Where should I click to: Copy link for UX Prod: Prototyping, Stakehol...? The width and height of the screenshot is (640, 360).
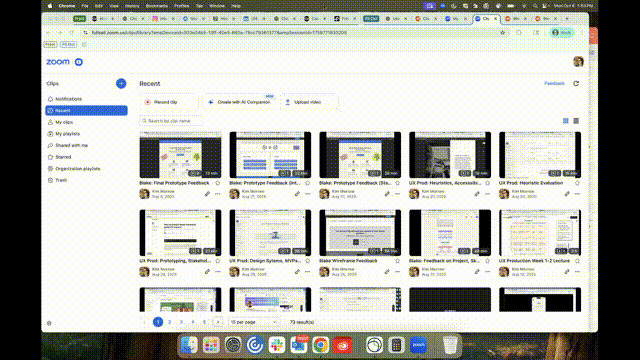pos(207,271)
